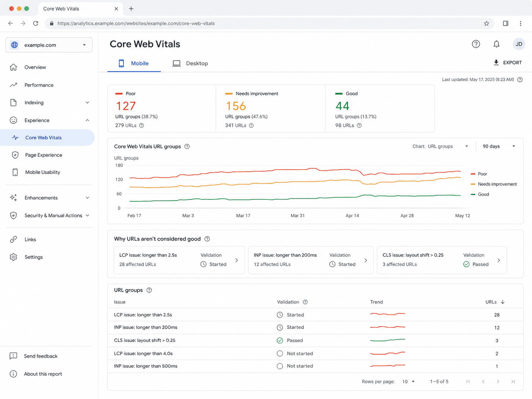Go to the previous page of results
Screen dimensions: 532x399
pyautogui.click(x=483, y=382)
